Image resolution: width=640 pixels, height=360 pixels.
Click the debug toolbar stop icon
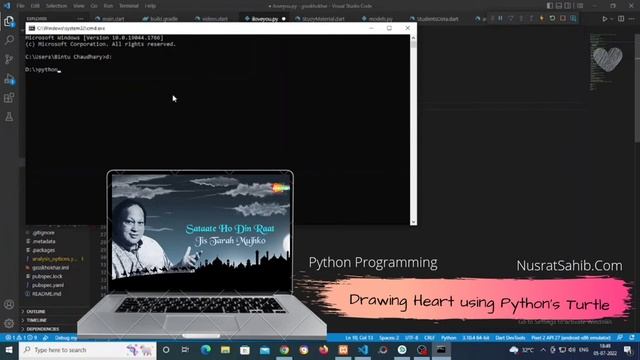[563, 18]
